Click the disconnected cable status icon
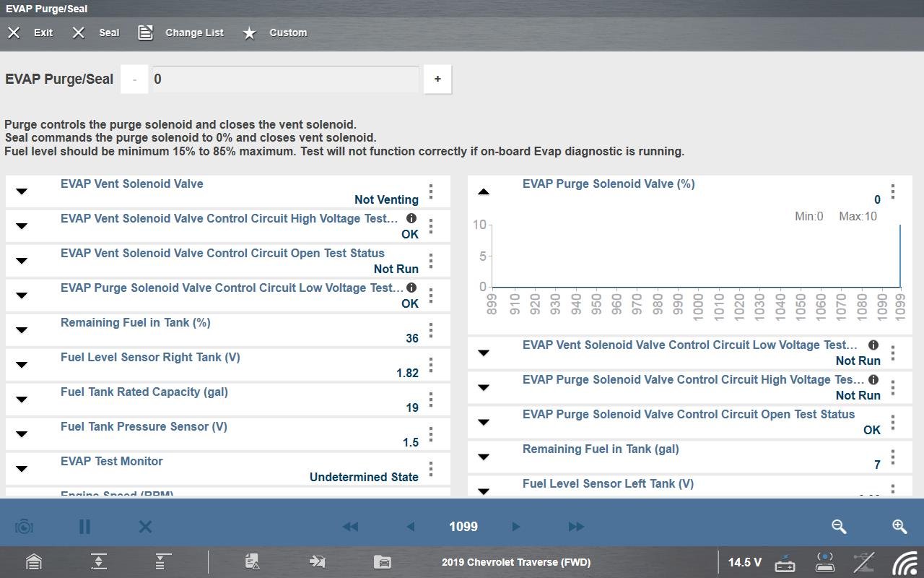924x578 pixels. 864,562
